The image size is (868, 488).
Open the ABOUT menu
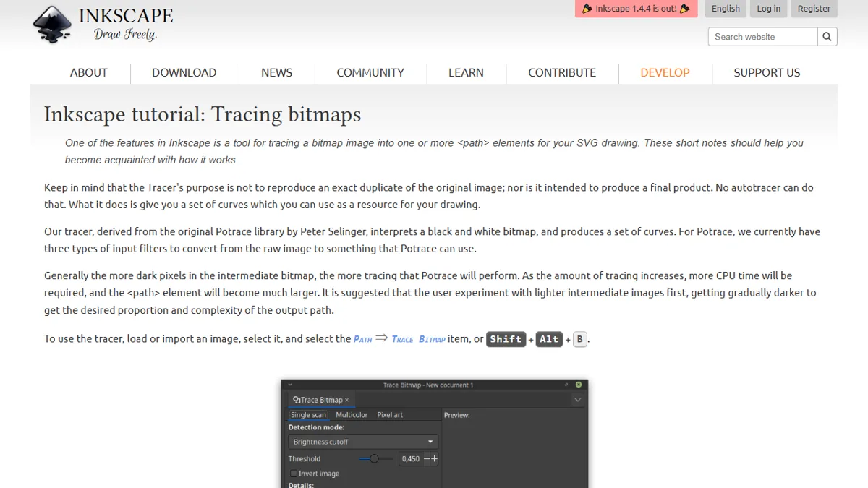[89, 72]
